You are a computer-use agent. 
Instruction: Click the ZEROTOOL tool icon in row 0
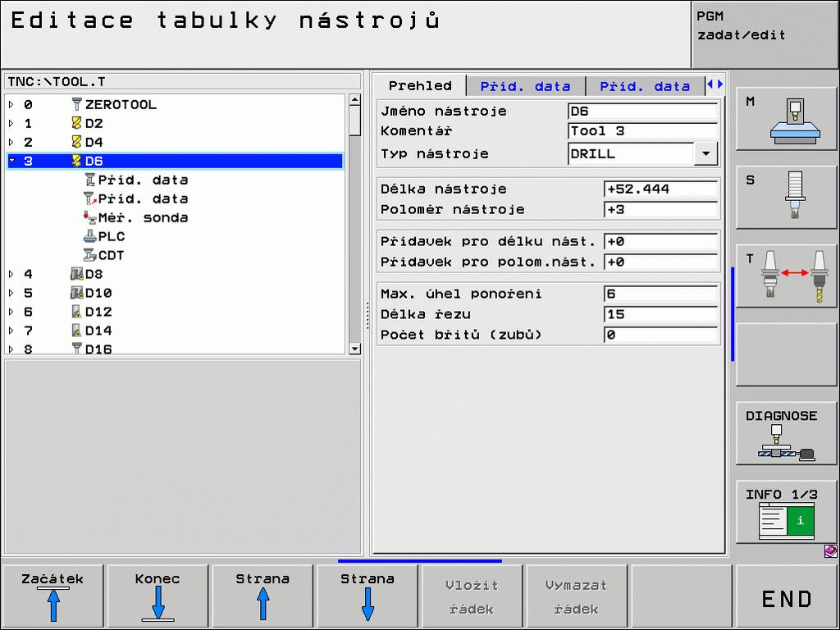[x=76, y=104]
